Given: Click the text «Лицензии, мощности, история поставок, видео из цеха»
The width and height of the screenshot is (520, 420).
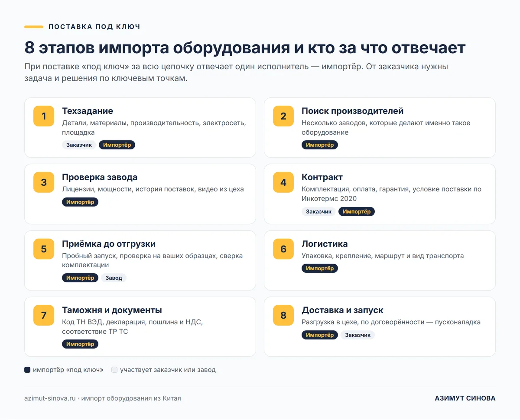Looking at the screenshot, I should [x=153, y=189].
